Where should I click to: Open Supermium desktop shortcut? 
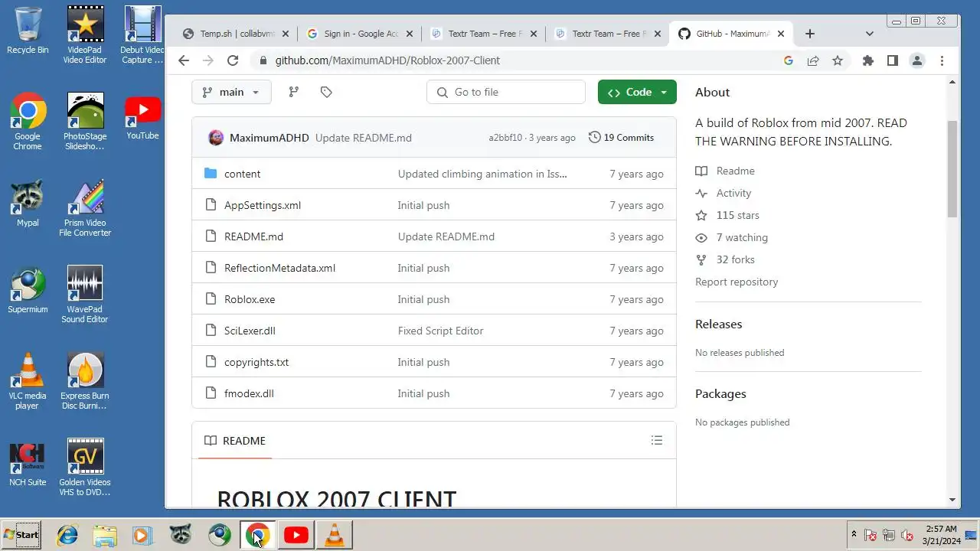coord(28,290)
